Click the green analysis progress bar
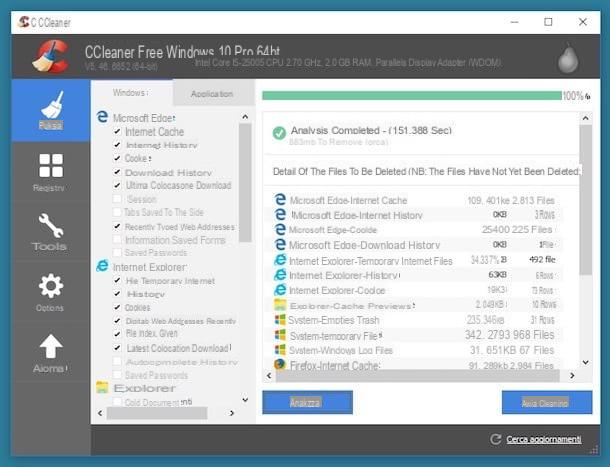This screenshot has height=467, width=610. [412, 95]
